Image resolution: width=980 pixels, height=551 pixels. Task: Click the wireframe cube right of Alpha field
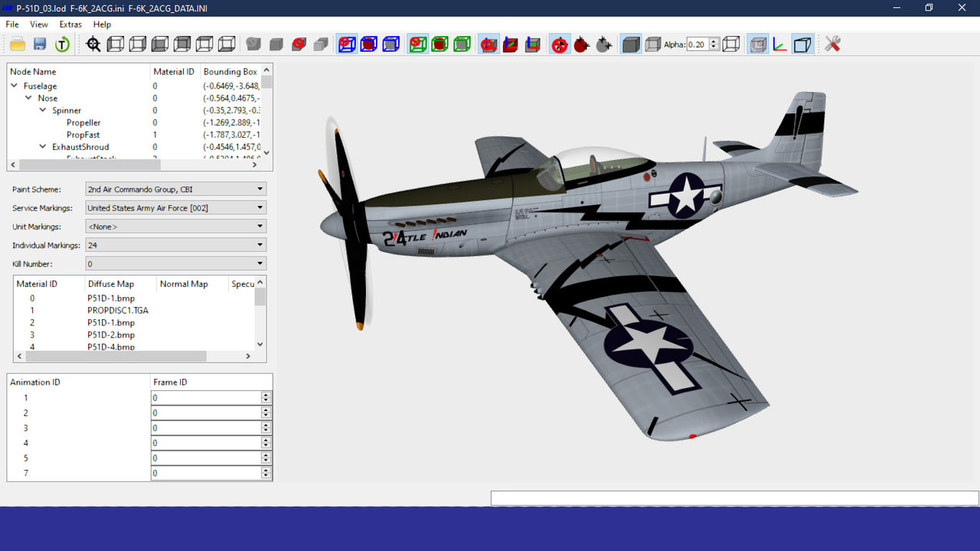tap(731, 44)
